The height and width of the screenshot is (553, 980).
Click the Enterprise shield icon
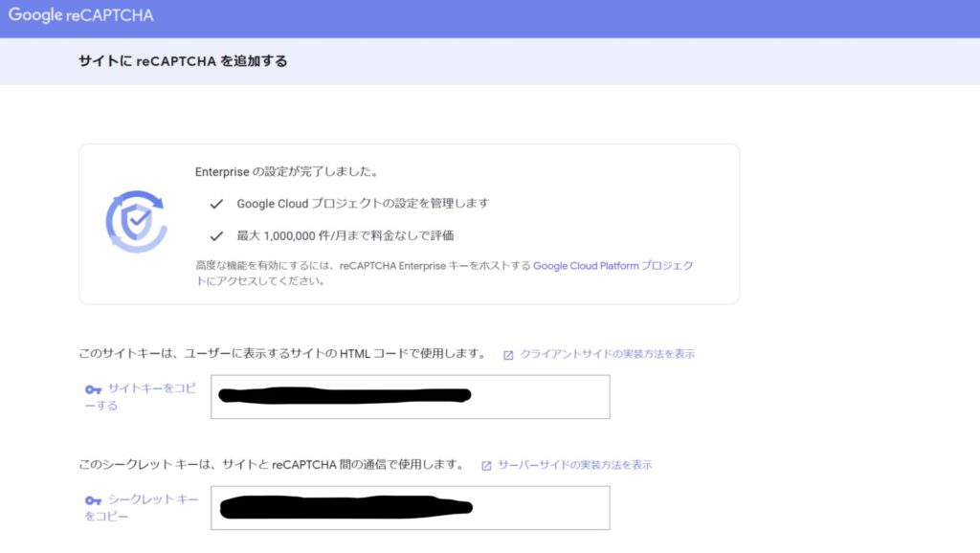(136, 221)
